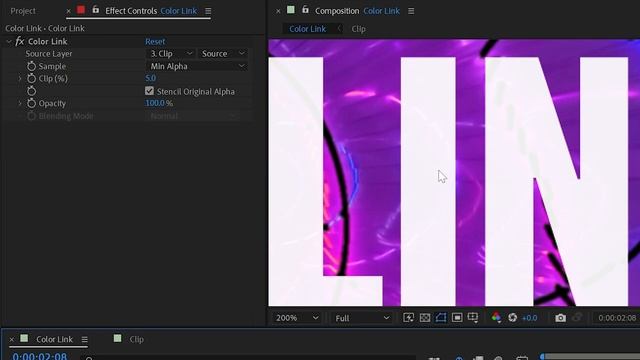
Task: Close the Composition viewer tab
Action: pos(278,11)
